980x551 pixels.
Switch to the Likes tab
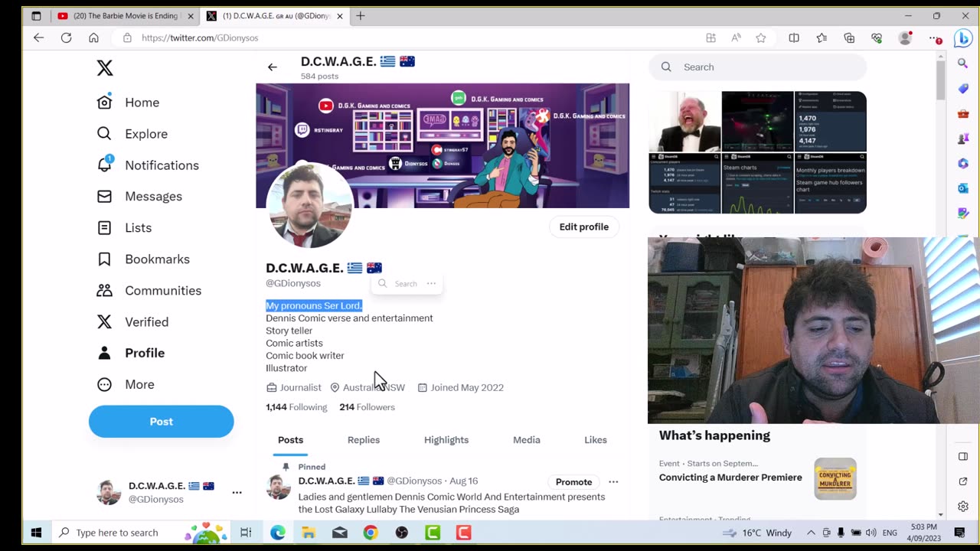coord(596,440)
